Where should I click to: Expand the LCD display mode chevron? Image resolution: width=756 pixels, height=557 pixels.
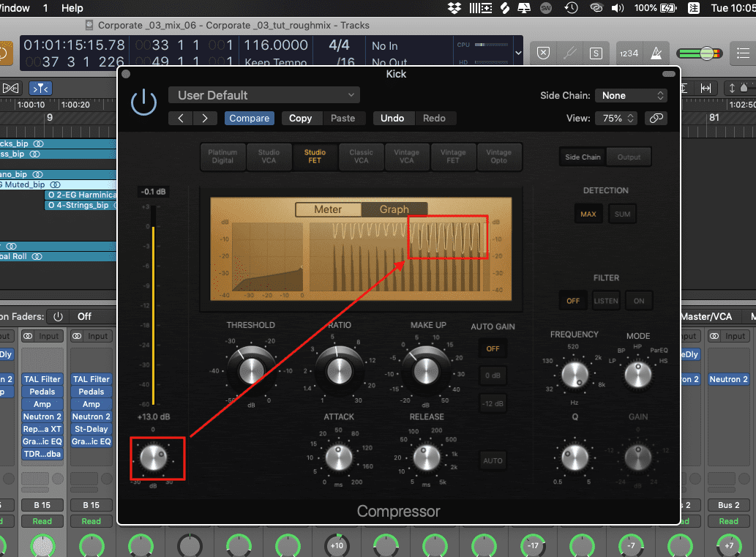[x=518, y=53]
